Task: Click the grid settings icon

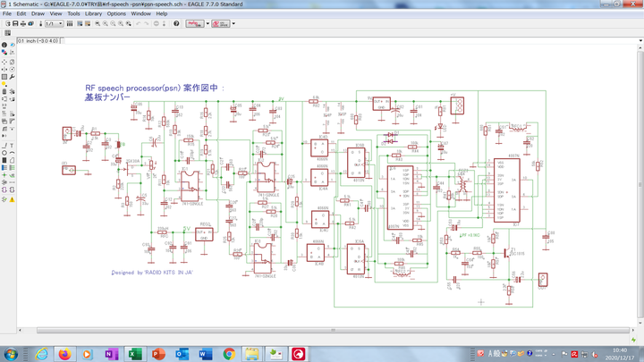Action: [x=7, y=33]
